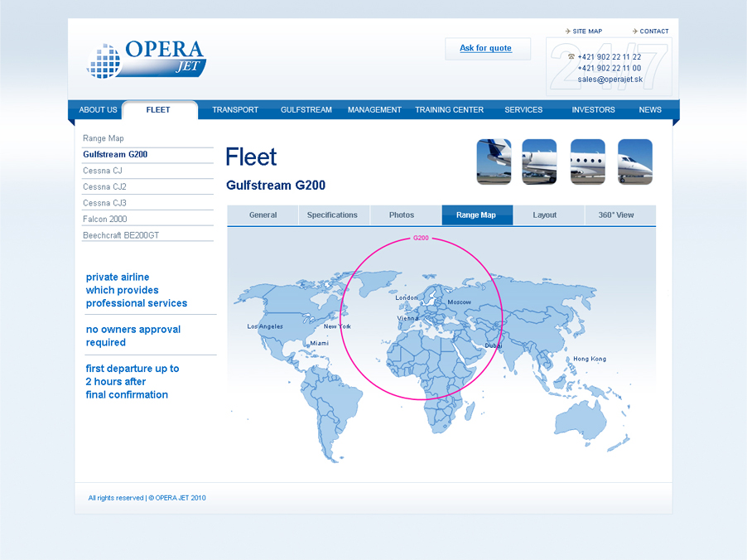Switch to the Photos tab
747x560 pixels.
[x=406, y=215]
